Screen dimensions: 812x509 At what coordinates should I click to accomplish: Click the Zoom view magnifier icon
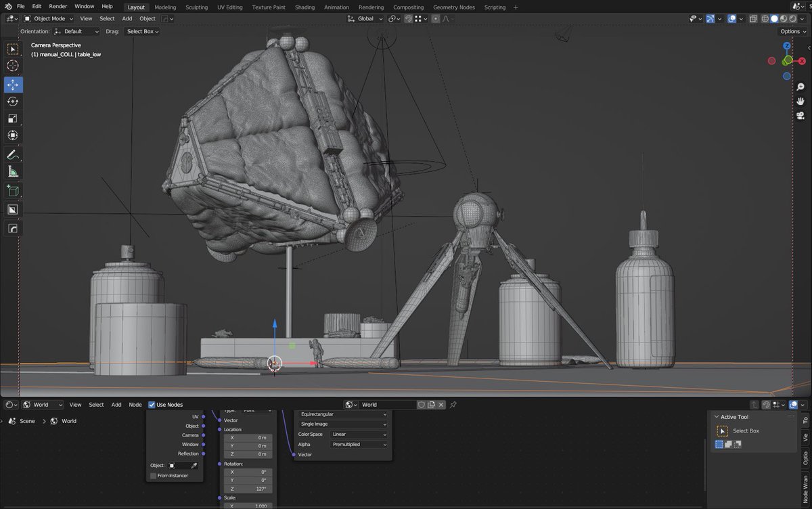click(800, 87)
